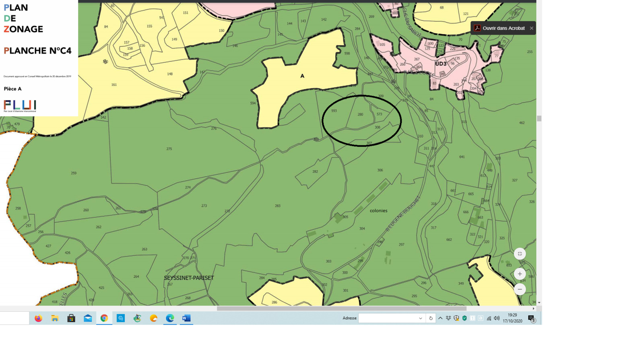Click refresh button beside Adresse field
The image size is (644, 362).
431,318
